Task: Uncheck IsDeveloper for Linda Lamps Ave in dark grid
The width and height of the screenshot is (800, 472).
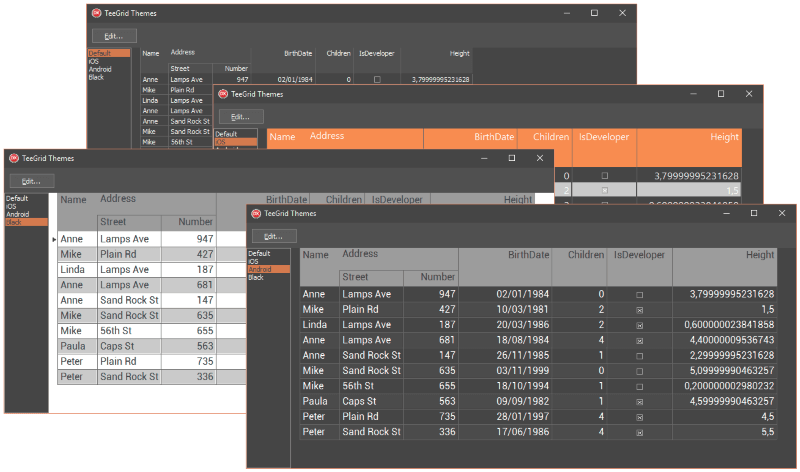Action: (x=639, y=325)
